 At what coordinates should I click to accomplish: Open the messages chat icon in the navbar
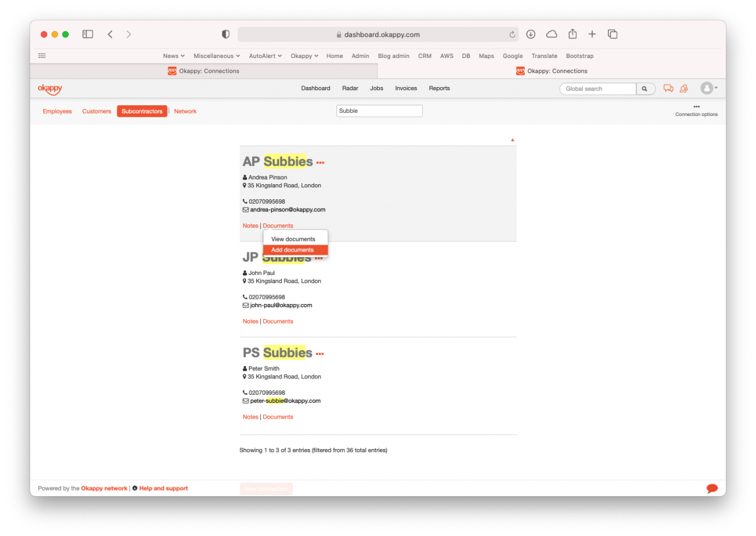[x=668, y=88]
